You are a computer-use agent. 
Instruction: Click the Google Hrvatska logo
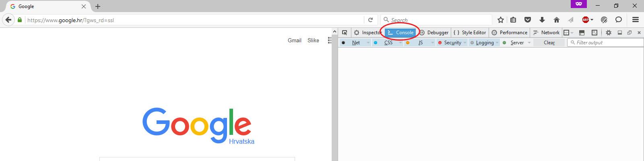point(198,126)
